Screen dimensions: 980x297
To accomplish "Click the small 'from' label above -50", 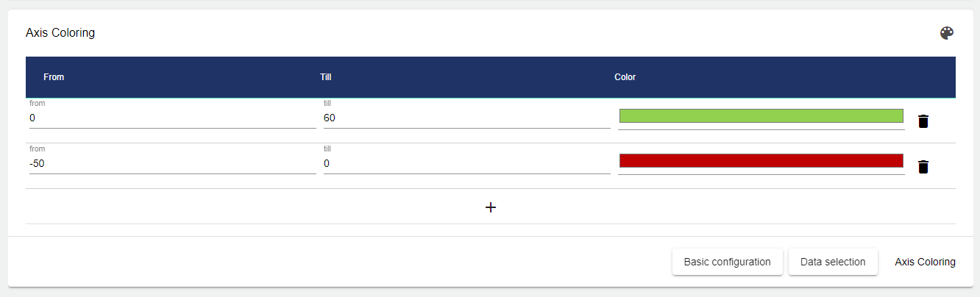I will point(38,148).
